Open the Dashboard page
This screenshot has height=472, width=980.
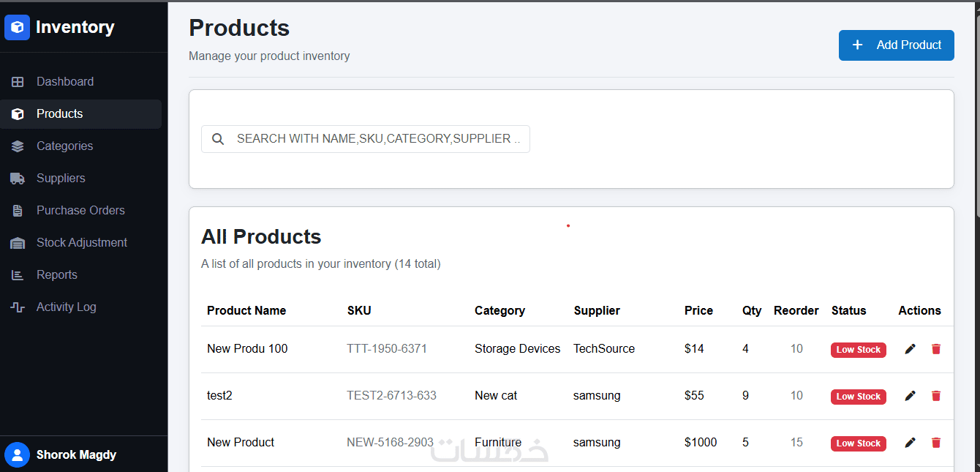tap(65, 82)
